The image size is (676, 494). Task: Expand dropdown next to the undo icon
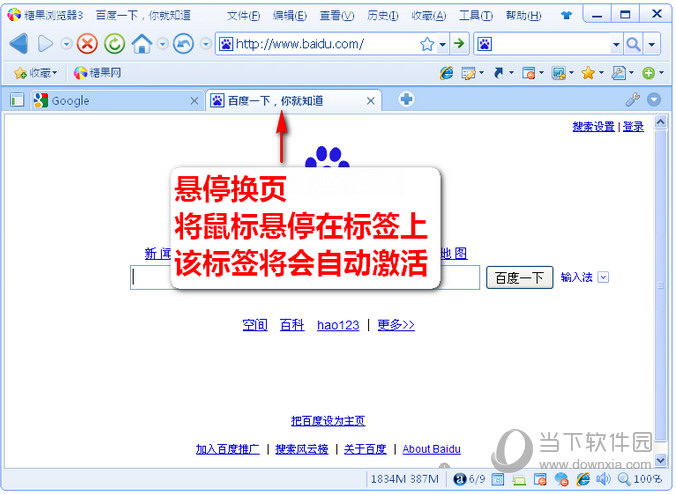206,44
